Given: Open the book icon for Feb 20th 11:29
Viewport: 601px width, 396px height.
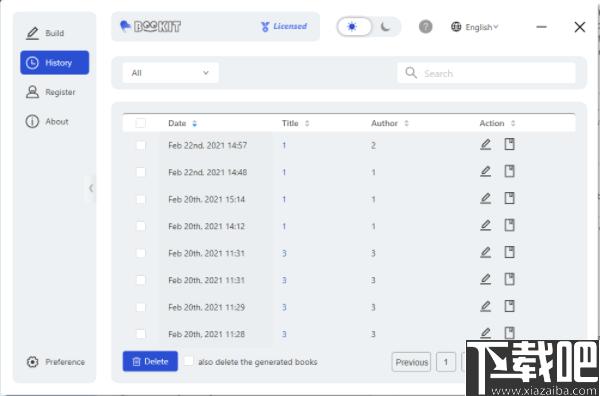Looking at the screenshot, I should [x=509, y=306].
